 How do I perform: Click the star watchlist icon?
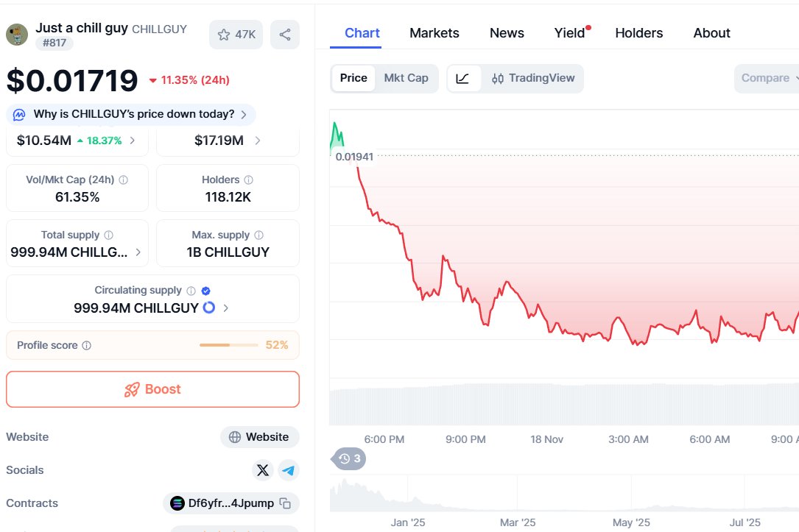pyautogui.click(x=225, y=35)
